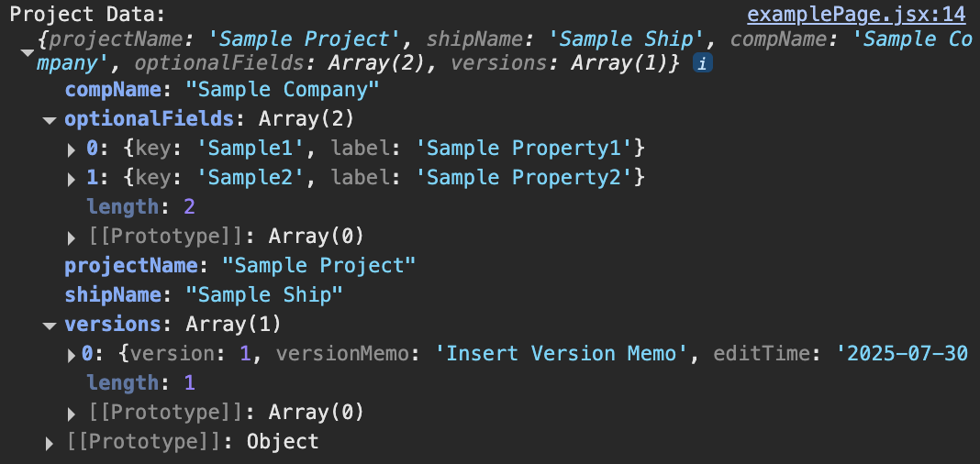Click the blue info icon after Array(1)}
980x464 pixels.
pyautogui.click(x=702, y=64)
